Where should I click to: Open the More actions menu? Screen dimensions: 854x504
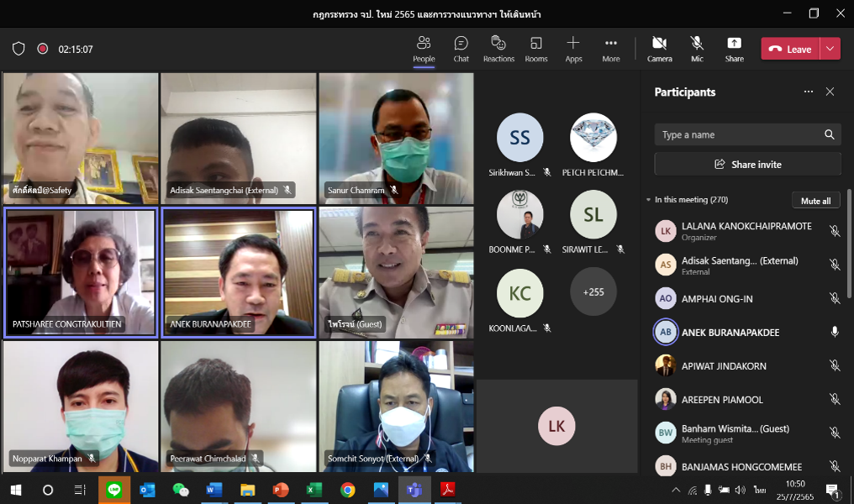[x=611, y=49]
